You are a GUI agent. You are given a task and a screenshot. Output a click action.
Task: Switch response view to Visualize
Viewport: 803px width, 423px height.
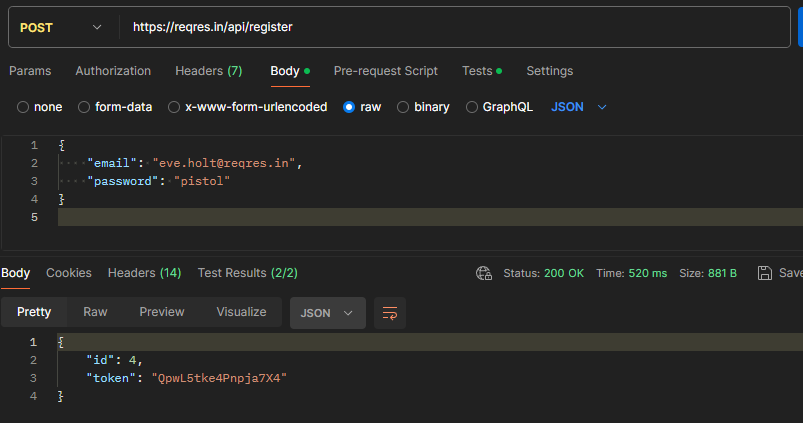pos(241,312)
